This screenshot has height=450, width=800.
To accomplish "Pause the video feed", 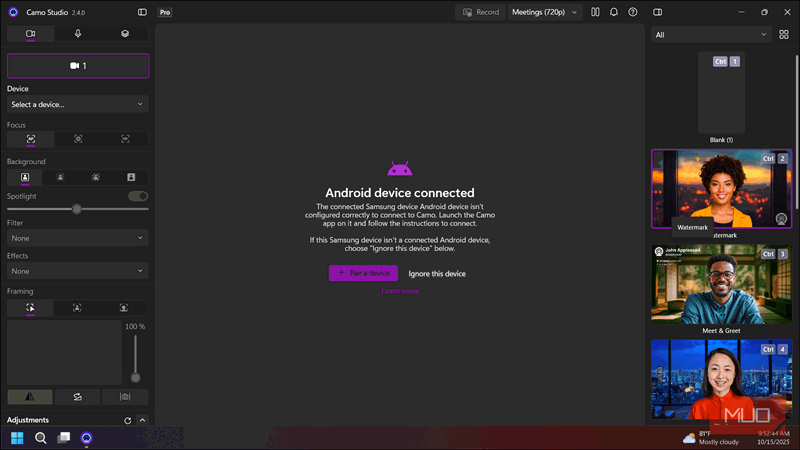I will (596, 12).
